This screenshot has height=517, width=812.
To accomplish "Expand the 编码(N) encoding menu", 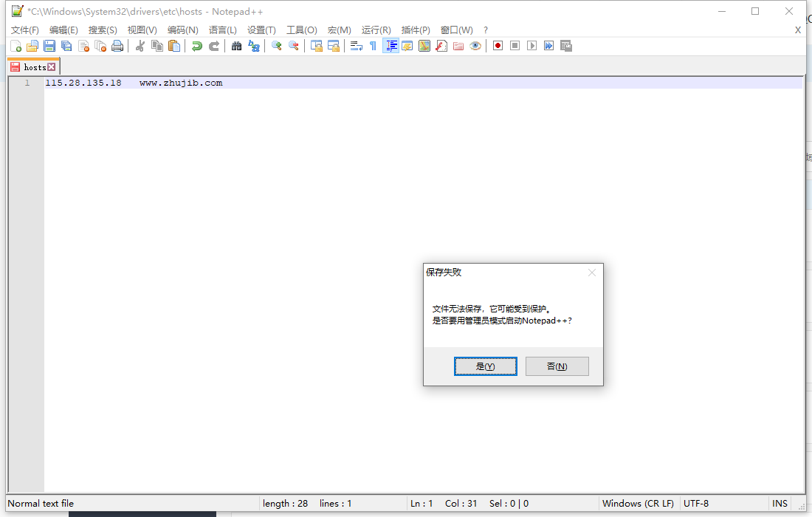I will pos(182,30).
